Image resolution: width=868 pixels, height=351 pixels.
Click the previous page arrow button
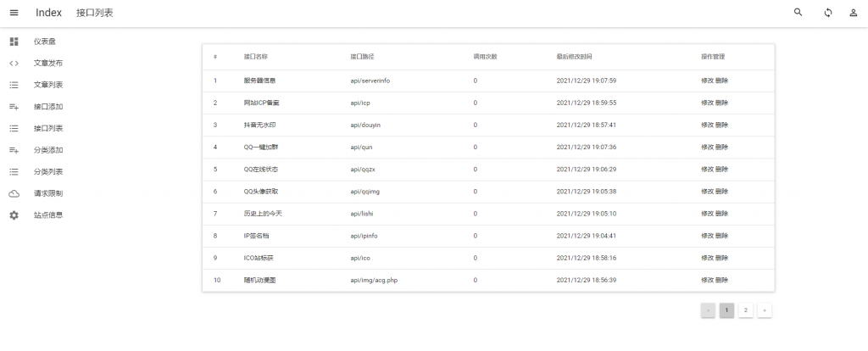click(x=708, y=310)
